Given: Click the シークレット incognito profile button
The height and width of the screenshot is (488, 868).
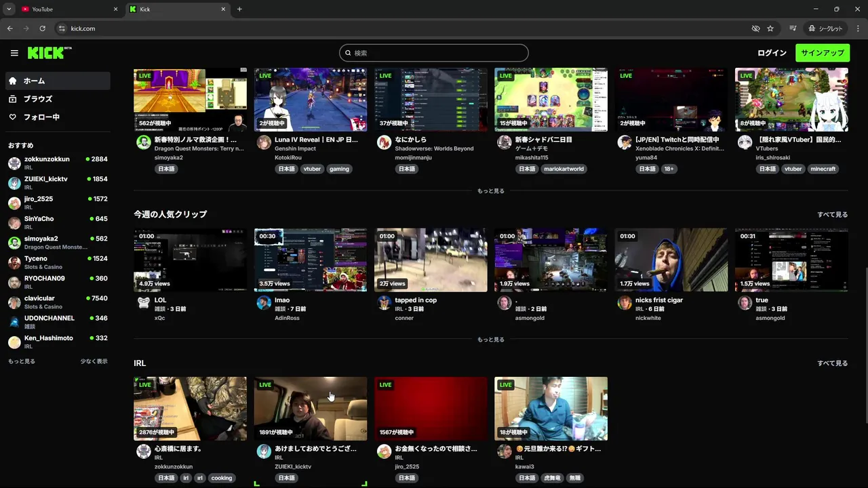Looking at the screenshot, I should pyautogui.click(x=825, y=28).
